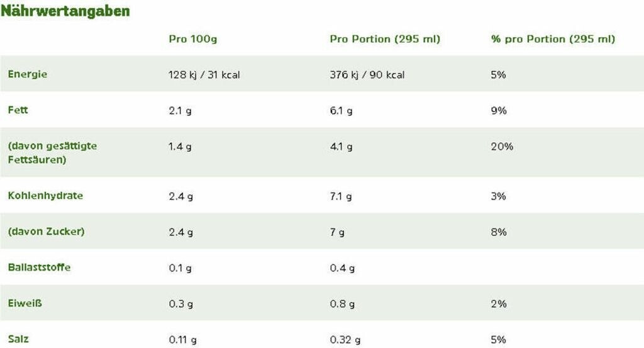Select the 0.4 g Ballaststoffe portion value
Image resolution: width=644 pixels, height=348 pixels.
342,268
